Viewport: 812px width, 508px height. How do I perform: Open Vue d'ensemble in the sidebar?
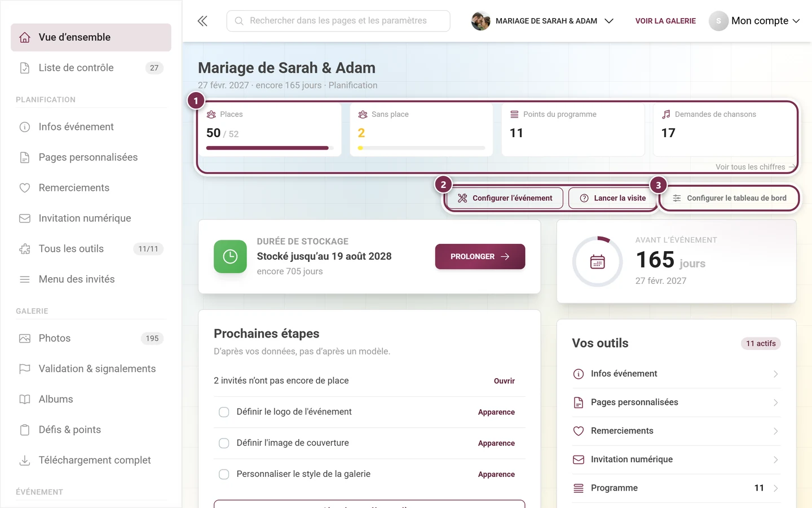point(91,37)
